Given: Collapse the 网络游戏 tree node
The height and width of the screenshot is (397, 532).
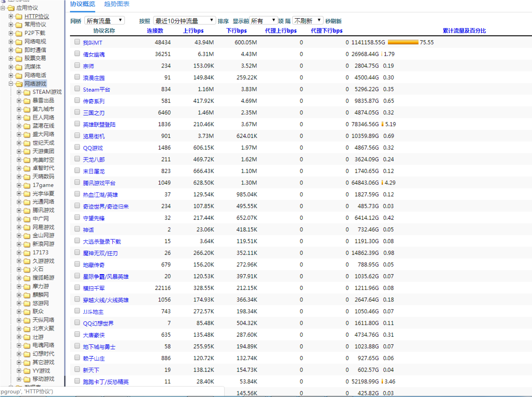Looking at the screenshot, I should [11, 83].
